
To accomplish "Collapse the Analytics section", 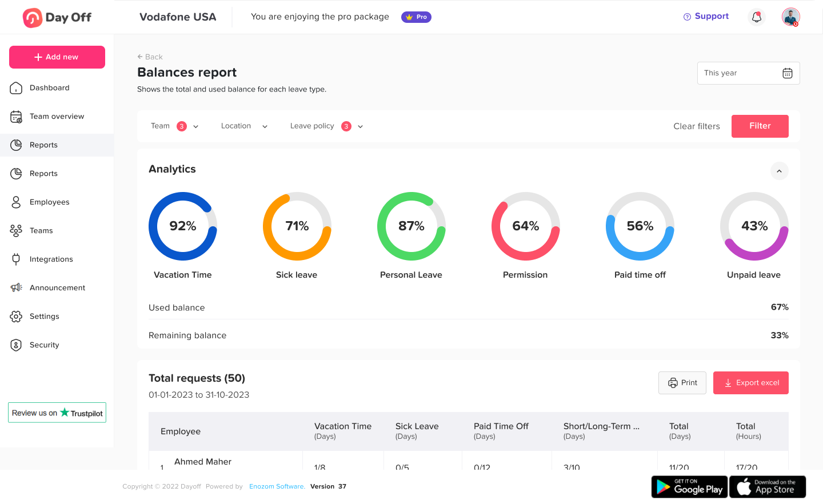I will tap(779, 171).
